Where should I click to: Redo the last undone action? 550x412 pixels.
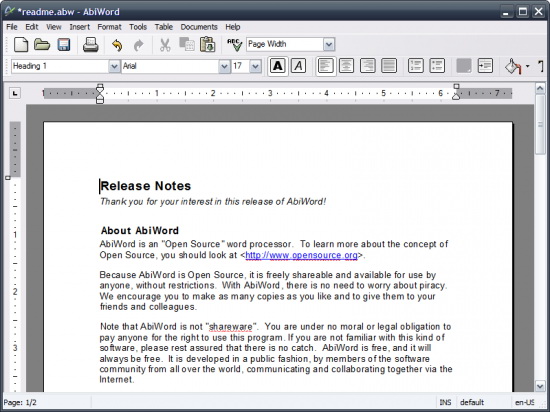[139, 45]
